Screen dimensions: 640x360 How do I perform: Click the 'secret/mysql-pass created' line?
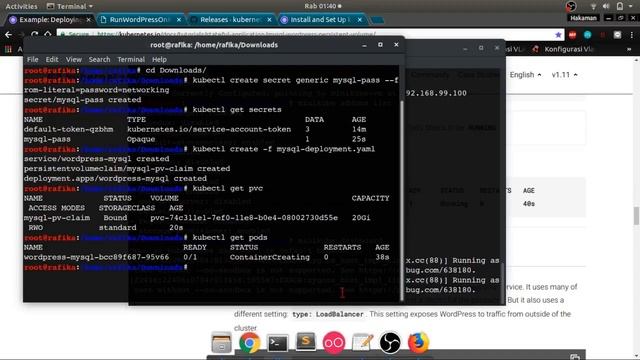point(82,100)
